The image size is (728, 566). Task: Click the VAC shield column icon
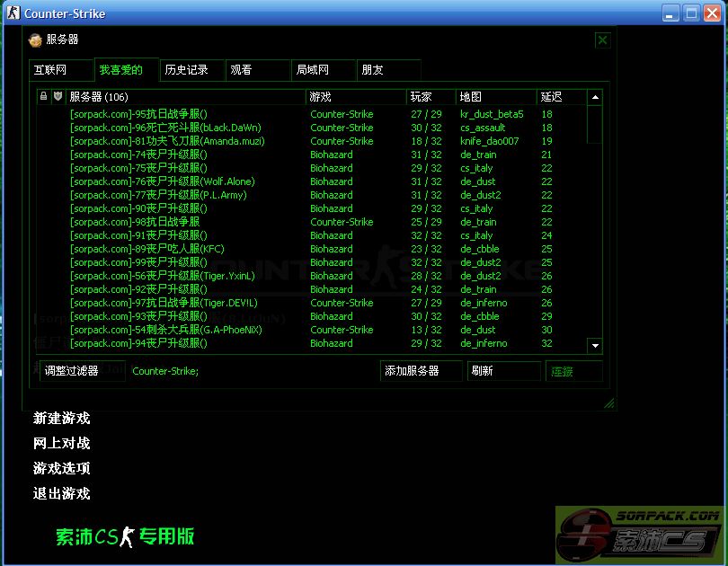(58, 97)
